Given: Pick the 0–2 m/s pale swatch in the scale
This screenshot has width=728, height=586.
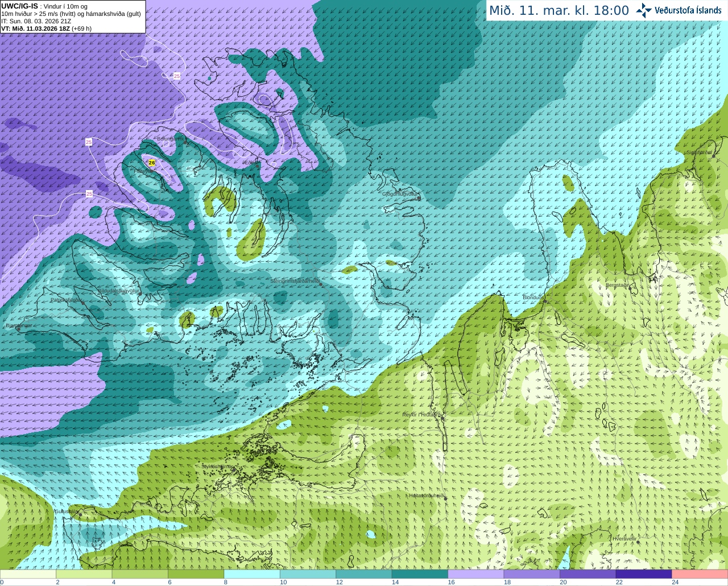Looking at the screenshot, I should [28, 574].
